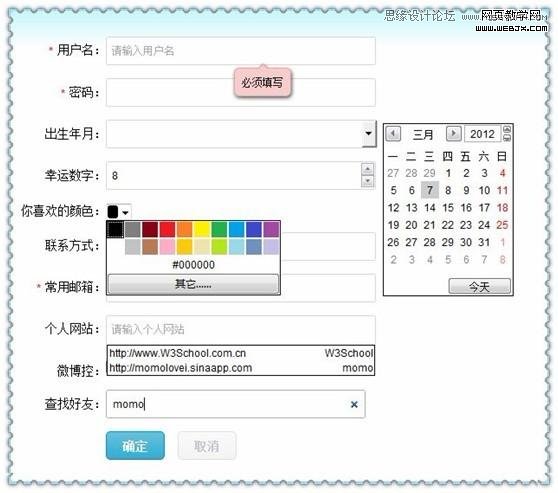Pick the dark red (maroon) color swatch

pos(150,229)
